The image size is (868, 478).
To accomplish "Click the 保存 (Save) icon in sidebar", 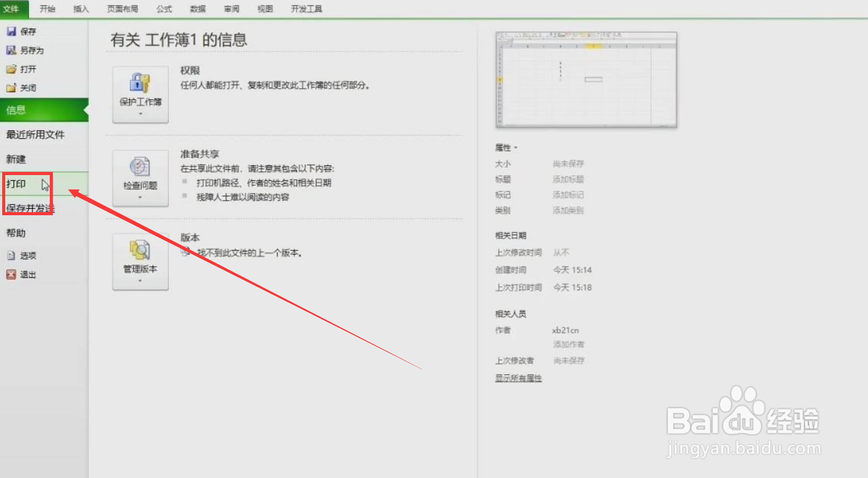I will 11,31.
